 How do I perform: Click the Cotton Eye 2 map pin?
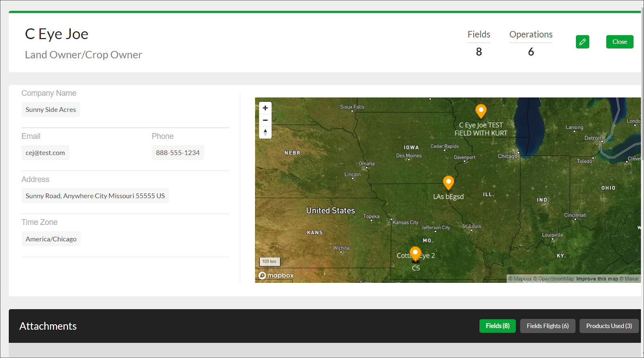(415, 254)
